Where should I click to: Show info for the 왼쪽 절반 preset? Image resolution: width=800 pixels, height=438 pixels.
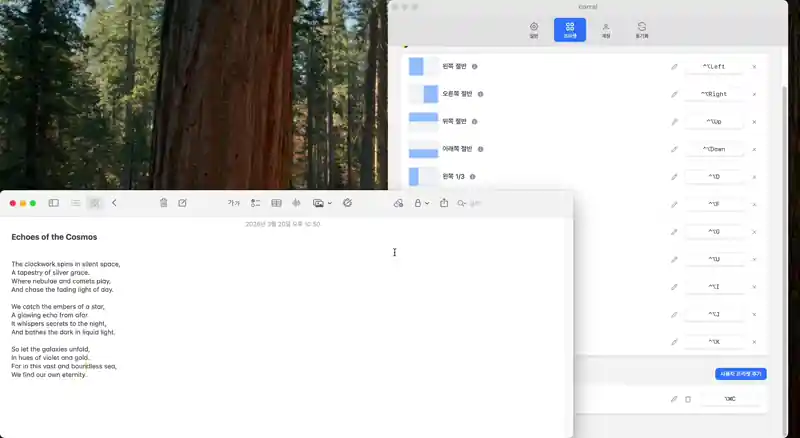tap(474, 67)
